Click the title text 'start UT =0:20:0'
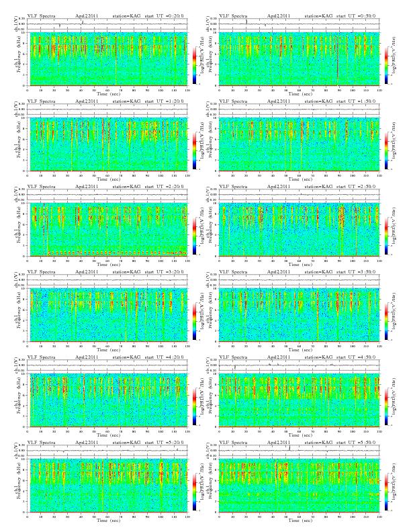Viewport: 411px width, 532px height. coord(165,16)
